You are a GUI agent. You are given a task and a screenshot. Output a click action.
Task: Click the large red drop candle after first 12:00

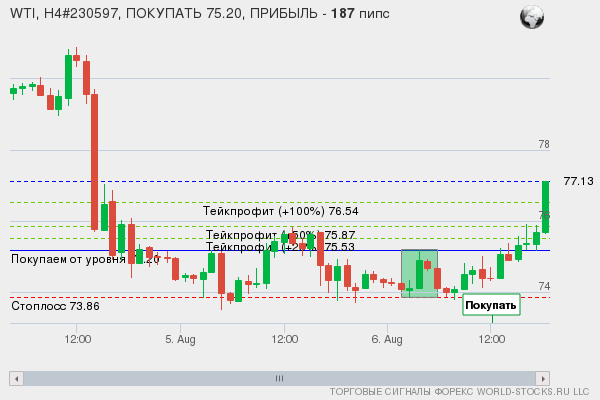94,161
